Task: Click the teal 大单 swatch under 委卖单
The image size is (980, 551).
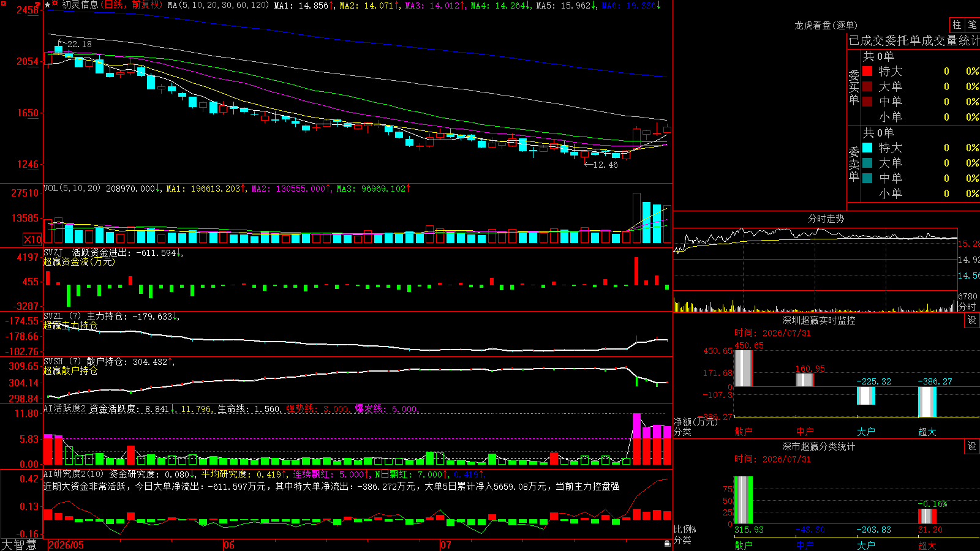Action: (x=867, y=163)
